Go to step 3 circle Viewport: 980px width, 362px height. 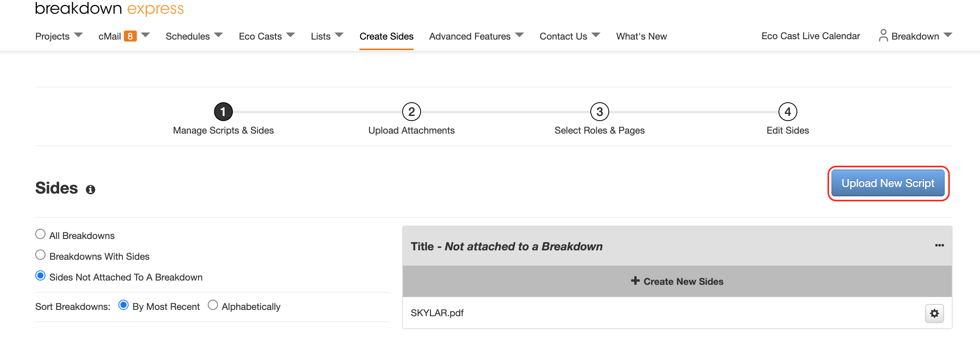tap(600, 112)
